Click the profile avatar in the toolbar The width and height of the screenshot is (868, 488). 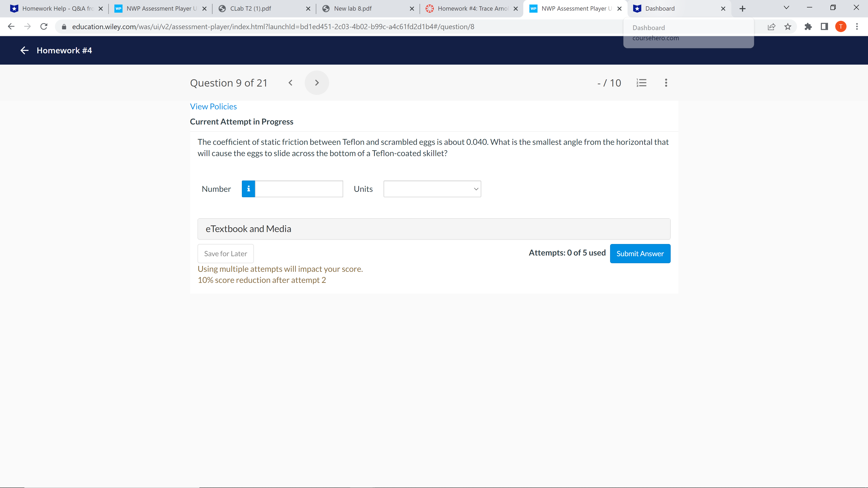(841, 27)
